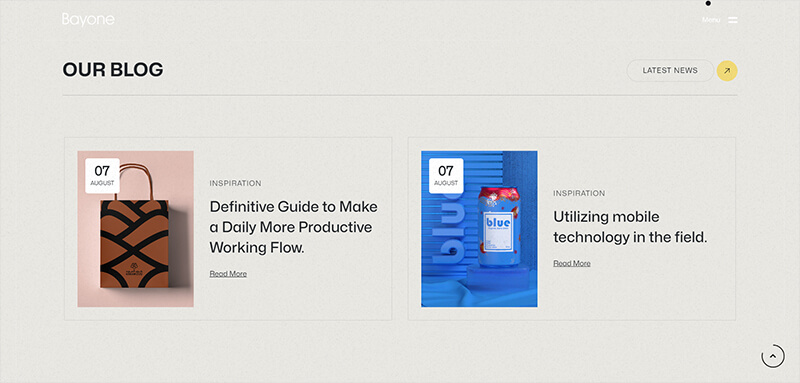Screen dimensions: 800x383
Task: Click Inspiration category above Definitive Guide
Action: [x=235, y=183]
